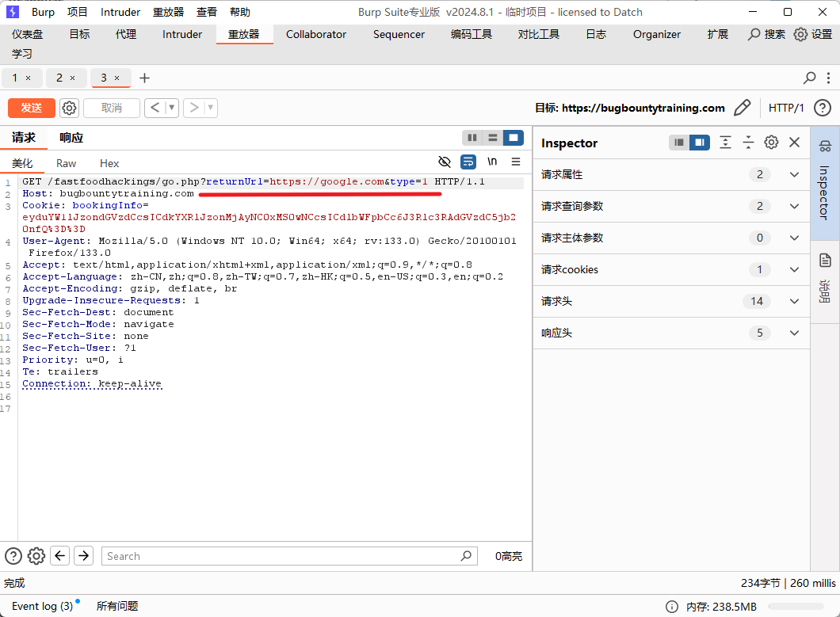Screen dimensions: 840x617
Task: Add new Repeater tab with plus
Action: pyautogui.click(x=145, y=78)
